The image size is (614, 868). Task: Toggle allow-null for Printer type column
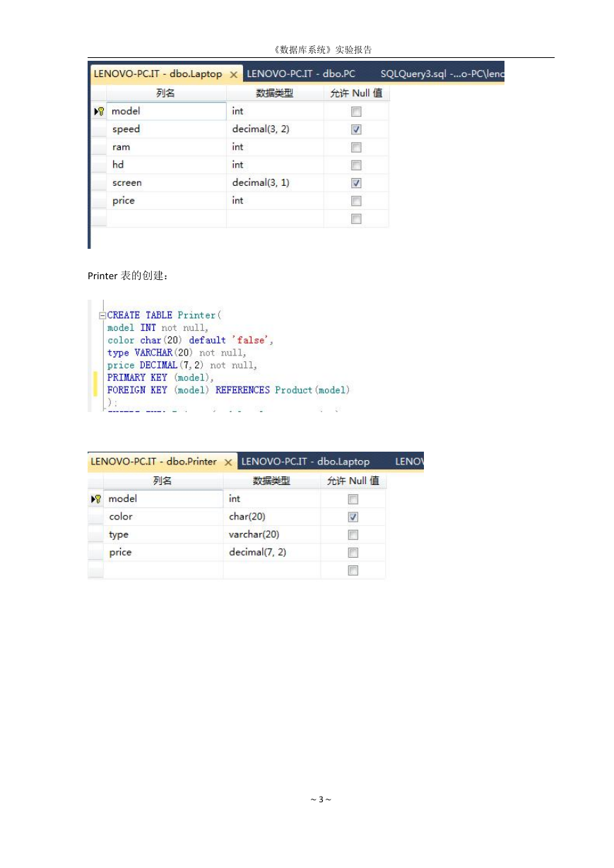tap(353, 535)
